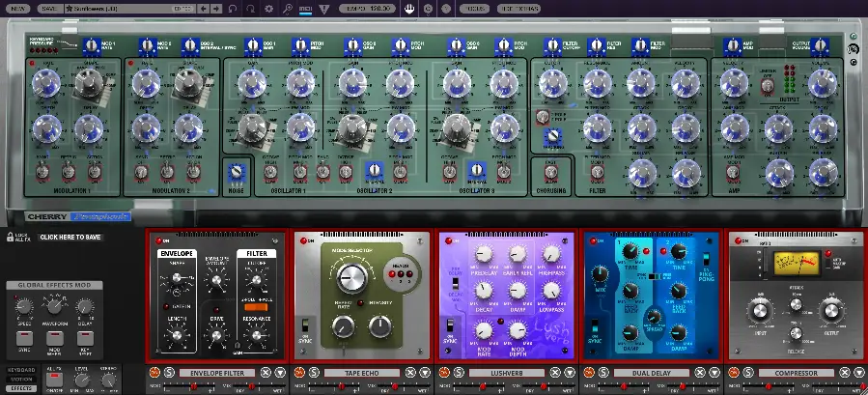868x395 pixels.
Task: Click the Tape Echo effect name field
Action: pos(362,373)
